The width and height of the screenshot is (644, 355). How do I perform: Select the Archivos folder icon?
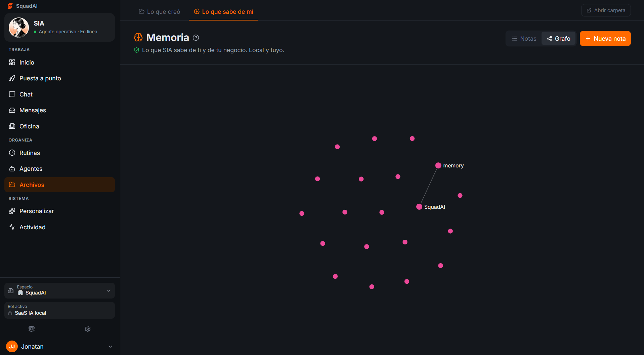[12, 185]
